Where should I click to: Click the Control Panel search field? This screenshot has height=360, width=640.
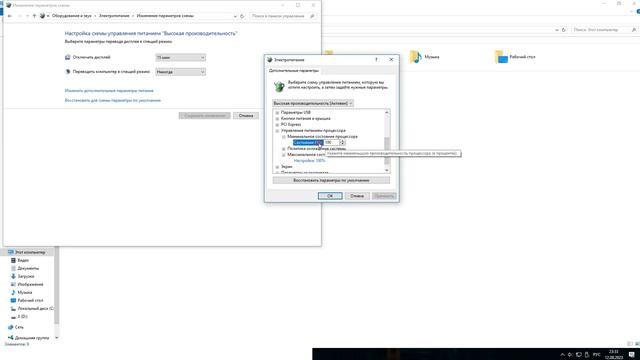282,16
